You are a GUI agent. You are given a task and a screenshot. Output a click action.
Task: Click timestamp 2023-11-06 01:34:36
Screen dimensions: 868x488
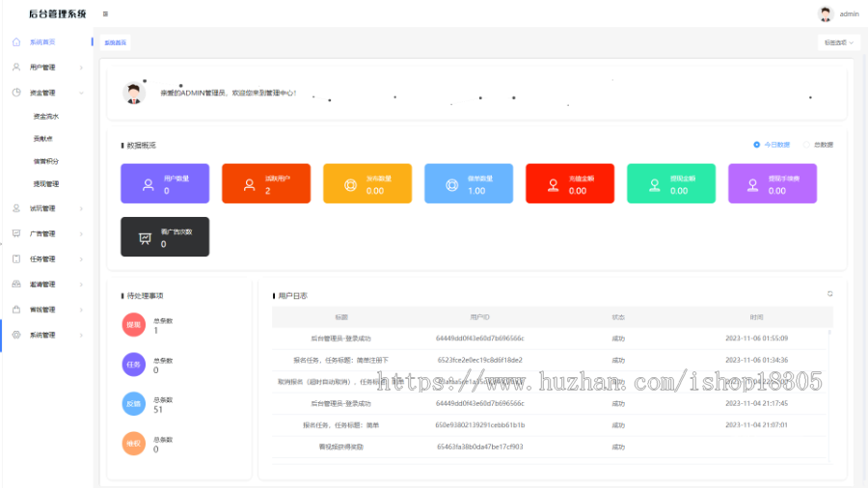(756, 360)
